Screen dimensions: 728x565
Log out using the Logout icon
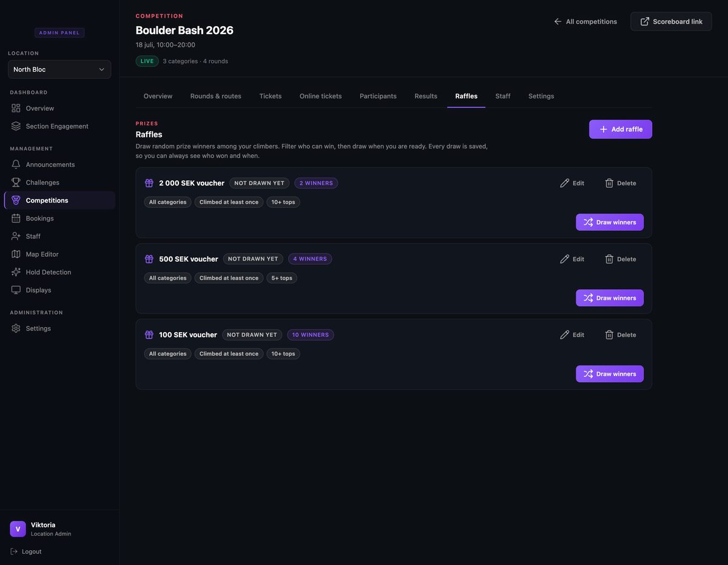[15, 552]
